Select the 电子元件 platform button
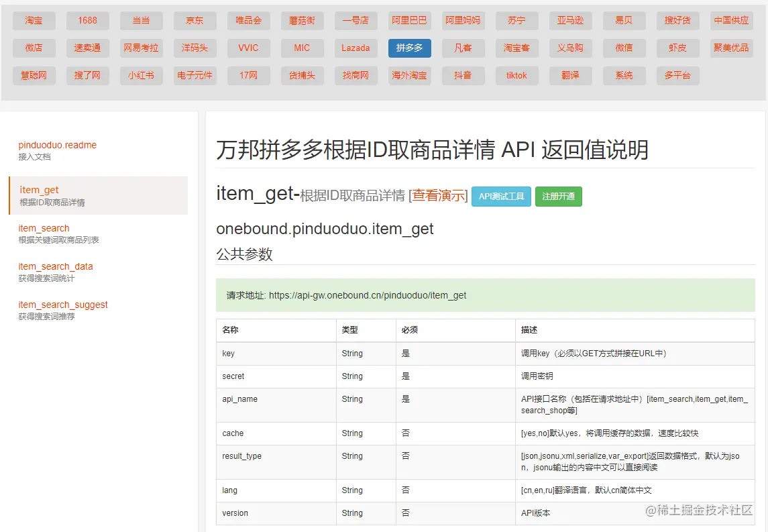 195,75
